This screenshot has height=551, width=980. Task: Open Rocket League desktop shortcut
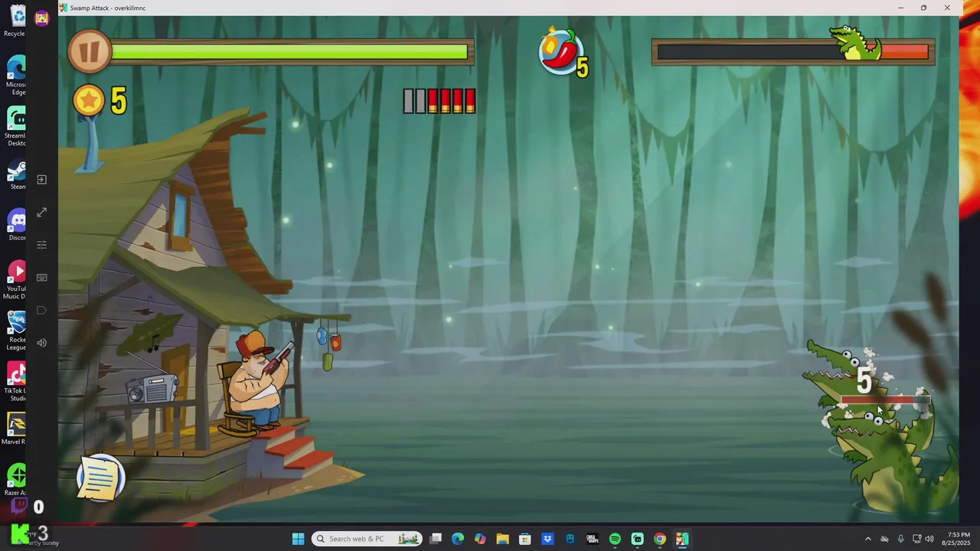click(15, 331)
